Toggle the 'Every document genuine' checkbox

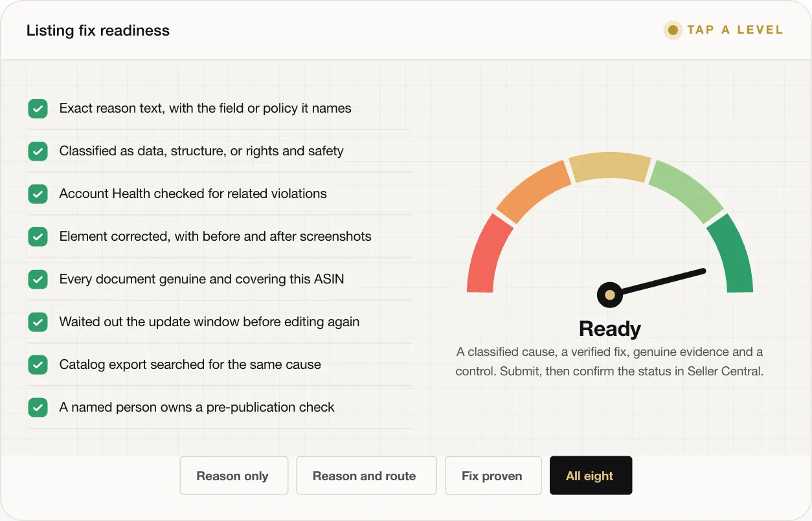click(x=38, y=280)
